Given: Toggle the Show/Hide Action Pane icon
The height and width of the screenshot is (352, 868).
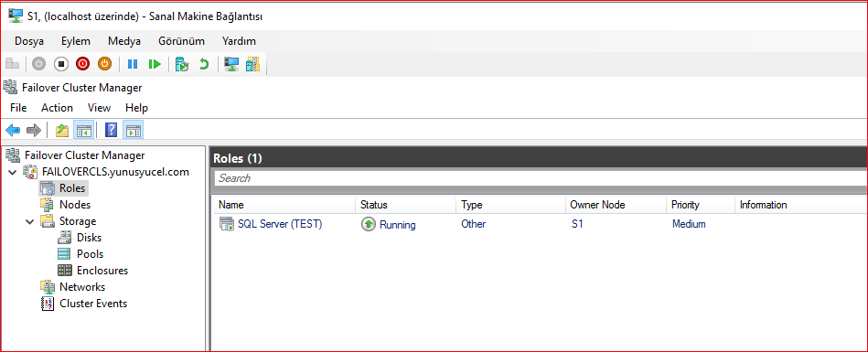Looking at the screenshot, I should pyautogui.click(x=134, y=131).
